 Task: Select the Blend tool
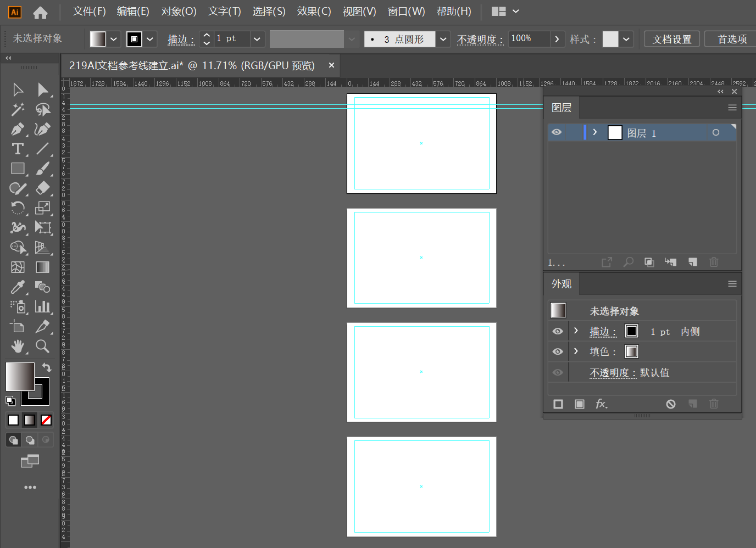(x=42, y=287)
